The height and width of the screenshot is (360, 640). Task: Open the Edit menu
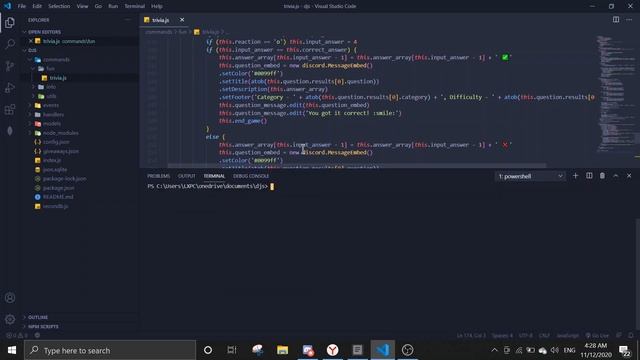coord(37,6)
